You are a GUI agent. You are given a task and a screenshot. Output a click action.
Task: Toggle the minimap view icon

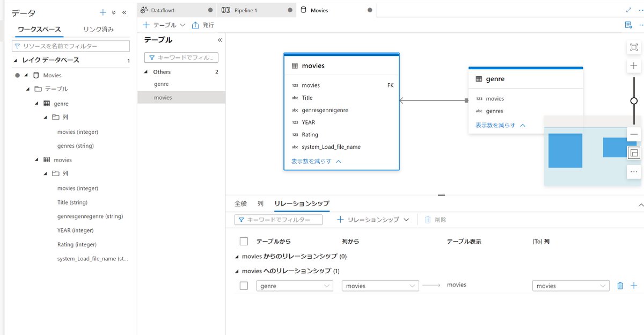(x=634, y=153)
